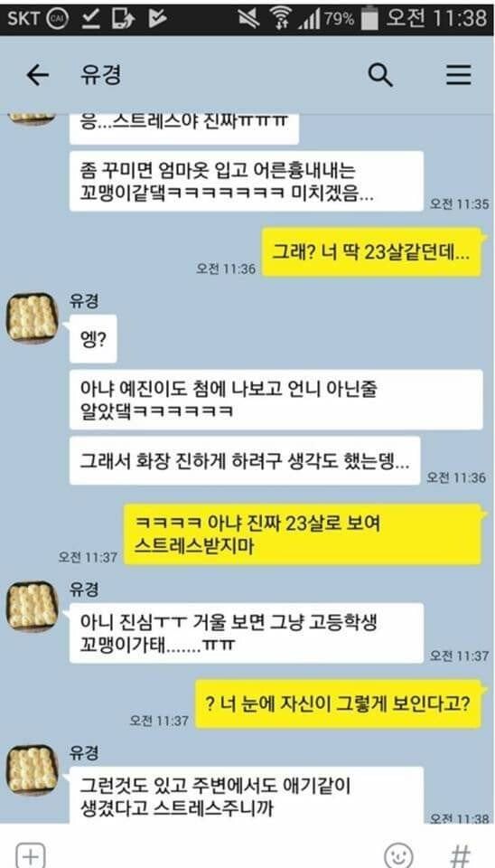
Task: Select the yellow bubble 그래? 너 딱 23살같던데
Action: 371,252
